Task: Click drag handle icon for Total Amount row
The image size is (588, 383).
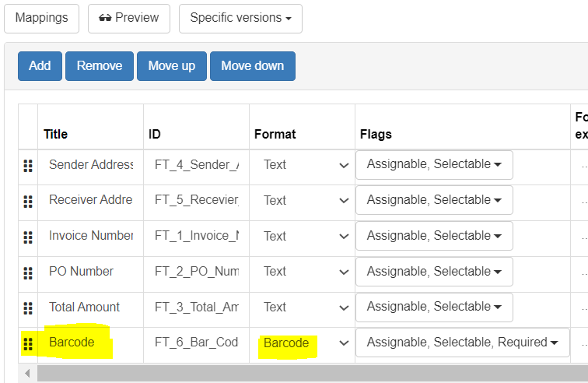Action: tap(28, 308)
